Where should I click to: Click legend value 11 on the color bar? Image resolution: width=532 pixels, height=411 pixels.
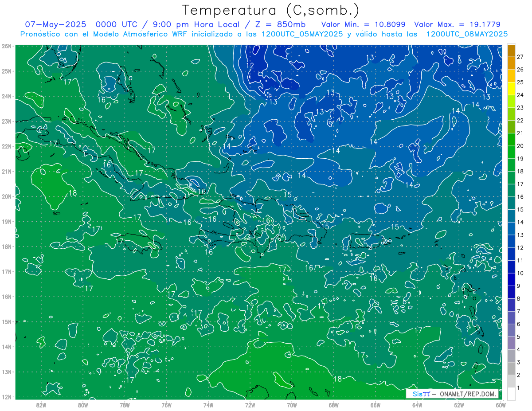tap(520, 260)
